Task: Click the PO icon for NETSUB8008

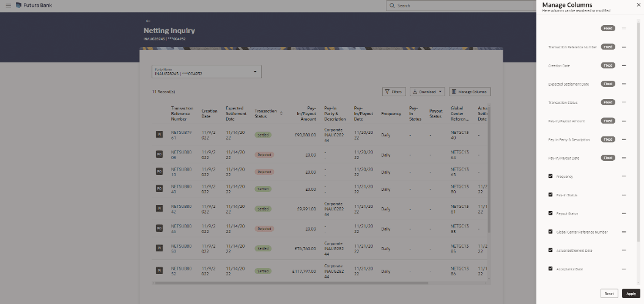Action: 160,155
